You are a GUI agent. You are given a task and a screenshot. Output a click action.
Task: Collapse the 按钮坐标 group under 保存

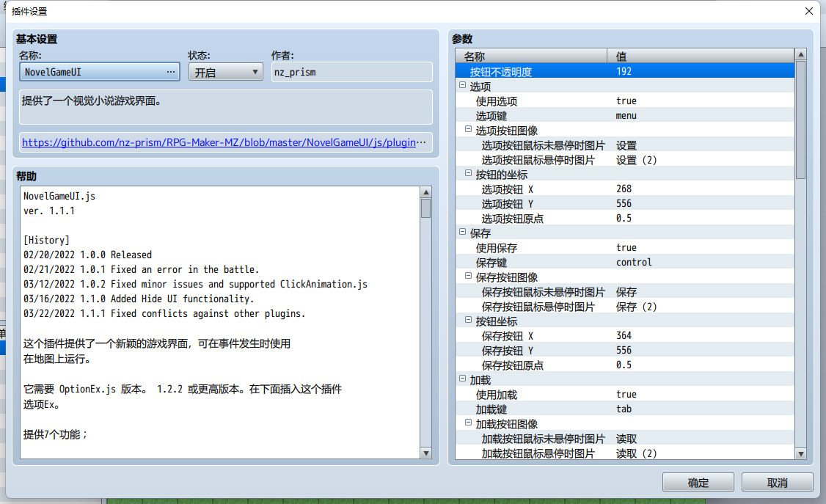pyautogui.click(x=468, y=320)
